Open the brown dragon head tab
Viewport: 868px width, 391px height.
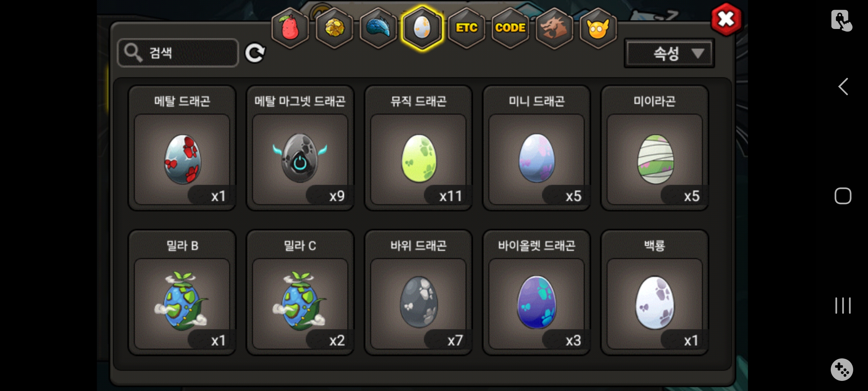click(554, 28)
